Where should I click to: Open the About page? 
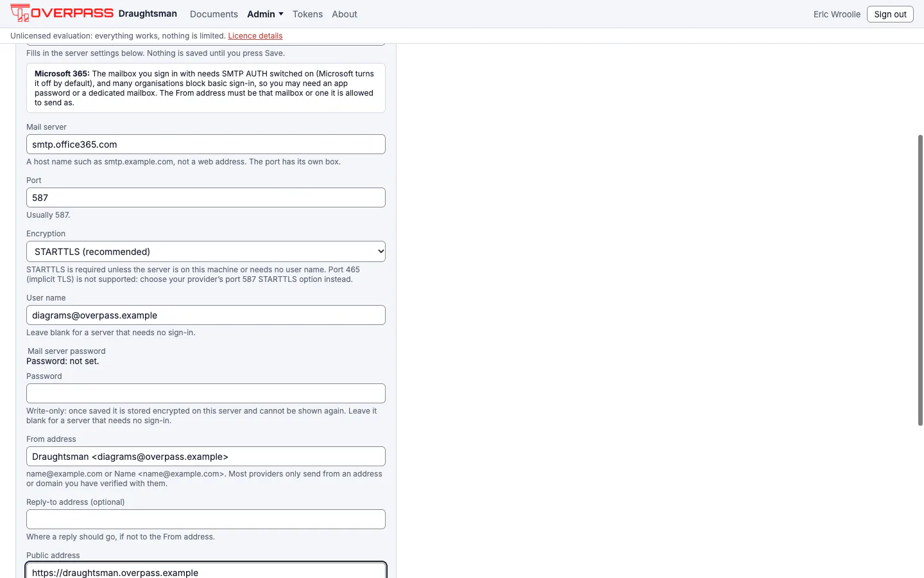(x=345, y=14)
